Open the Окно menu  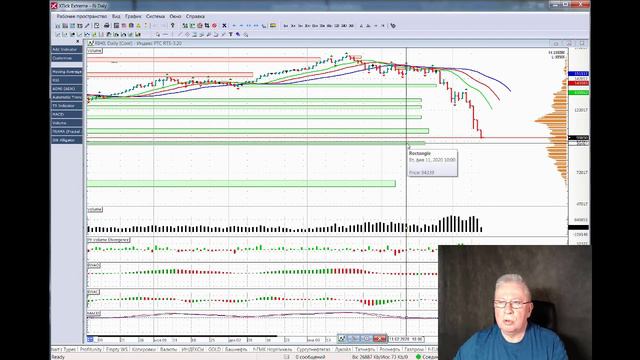coord(175,16)
